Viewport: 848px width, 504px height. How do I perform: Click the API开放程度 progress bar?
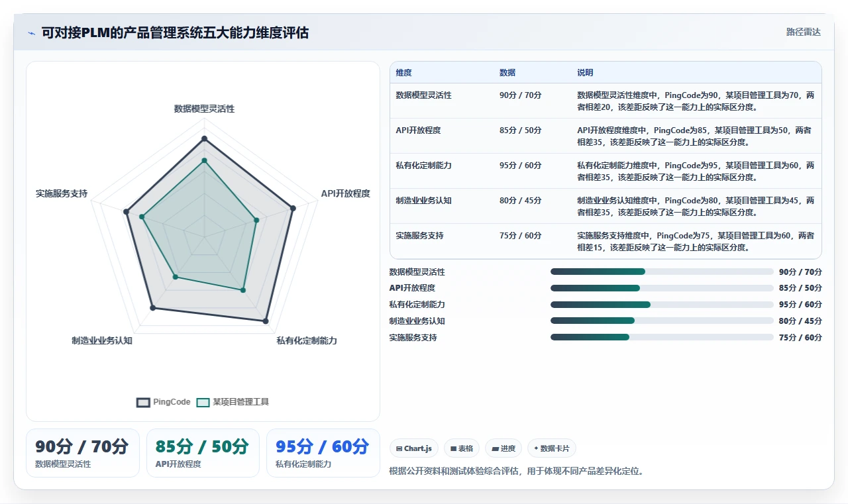[662, 288]
